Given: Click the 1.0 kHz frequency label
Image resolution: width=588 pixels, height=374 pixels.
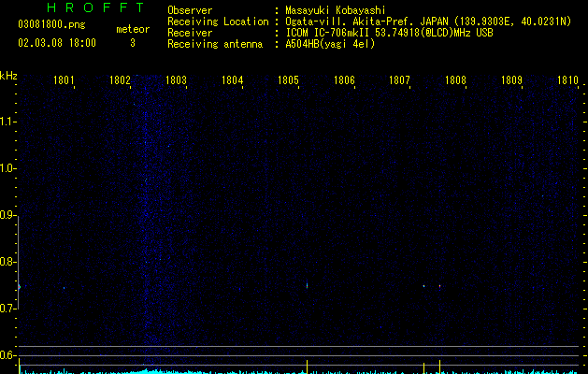Looking at the screenshot, I should pyautogui.click(x=7, y=168).
